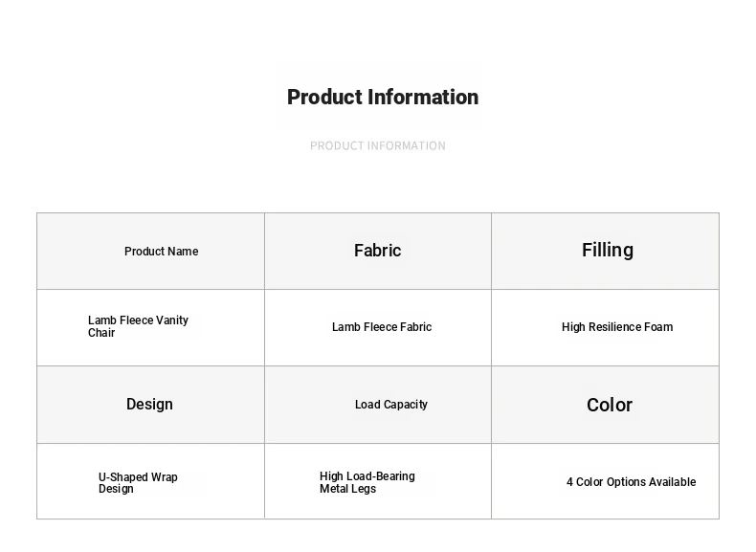Click the word Product in the heading
Viewport: 756px width, 552px height.
tap(324, 98)
